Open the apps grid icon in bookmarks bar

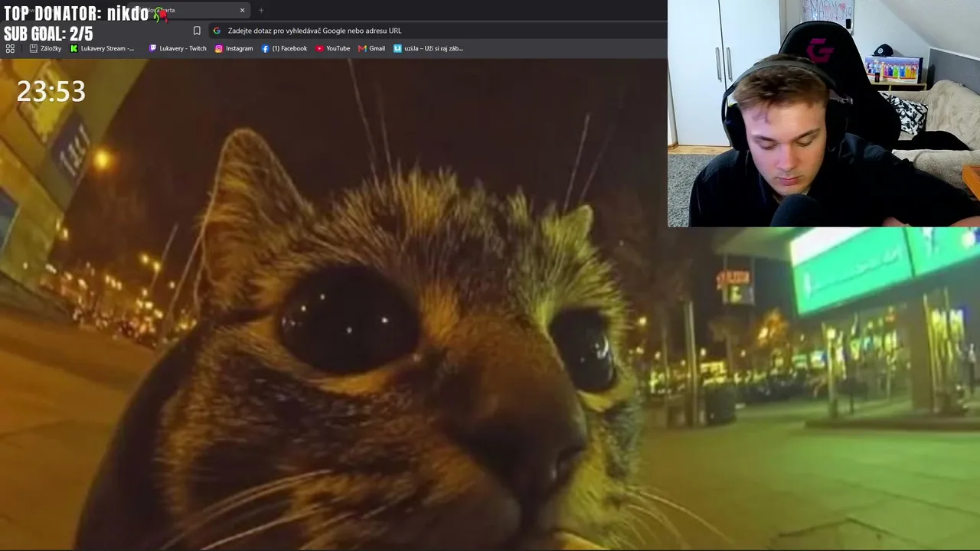point(10,48)
